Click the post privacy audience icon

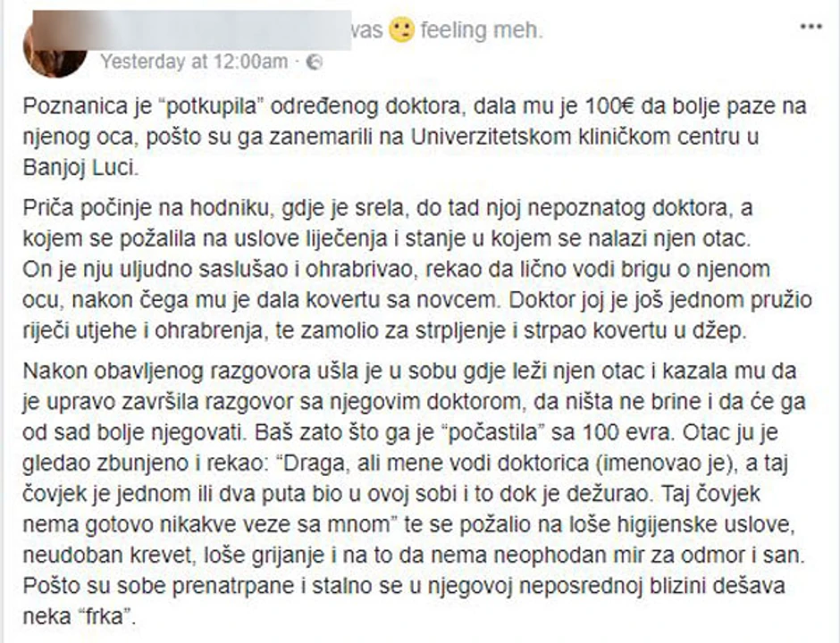point(315,62)
